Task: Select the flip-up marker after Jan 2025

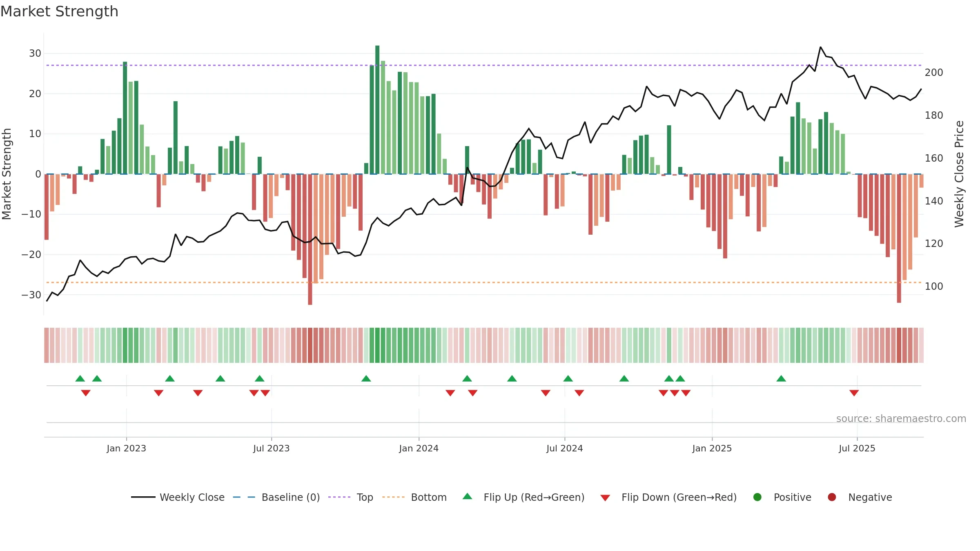Action: pyautogui.click(x=781, y=378)
